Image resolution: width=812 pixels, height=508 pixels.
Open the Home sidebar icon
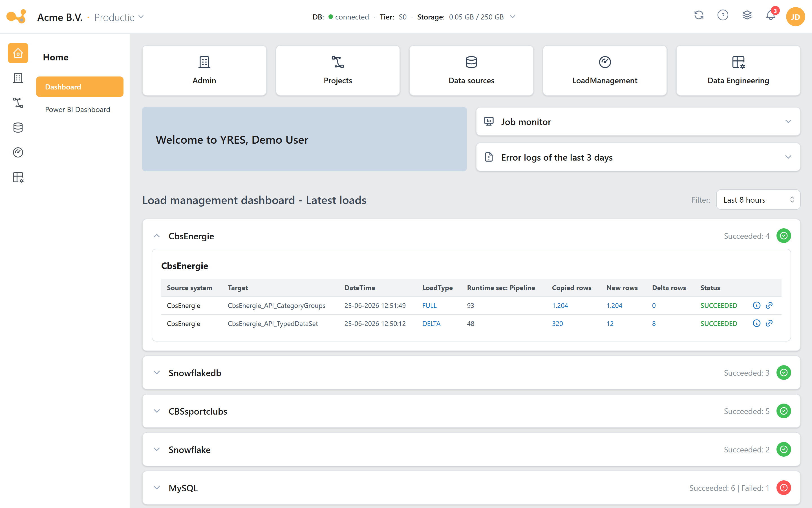click(18, 53)
